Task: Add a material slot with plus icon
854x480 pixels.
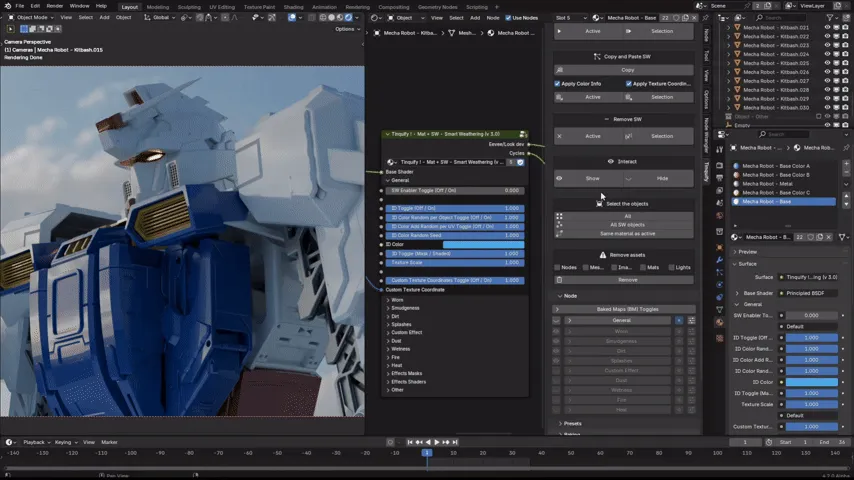Action: click(846, 164)
